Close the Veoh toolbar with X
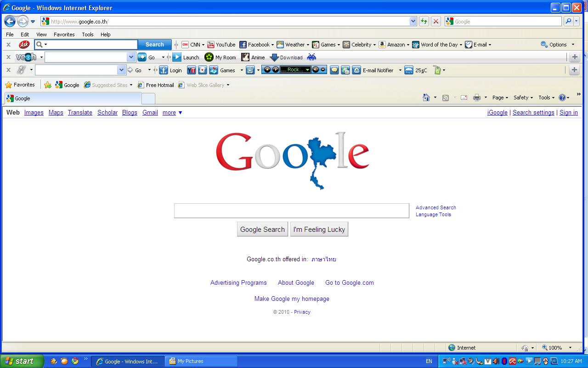Image resolution: width=588 pixels, height=368 pixels. pos(8,57)
